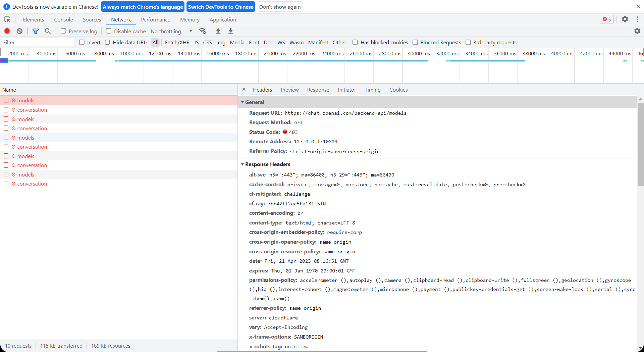644x352 pixels.
Task: Open the network request search
Action: (x=48, y=31)
